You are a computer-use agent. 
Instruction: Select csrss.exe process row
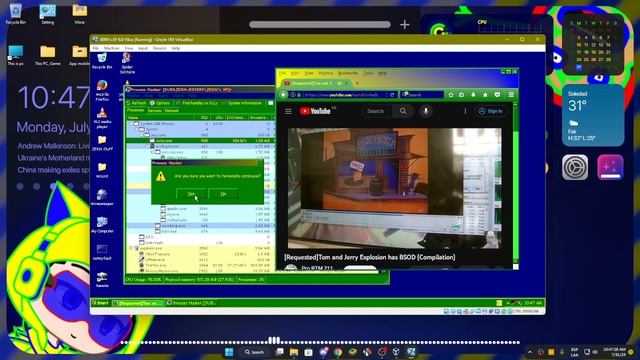pos(200,140)
